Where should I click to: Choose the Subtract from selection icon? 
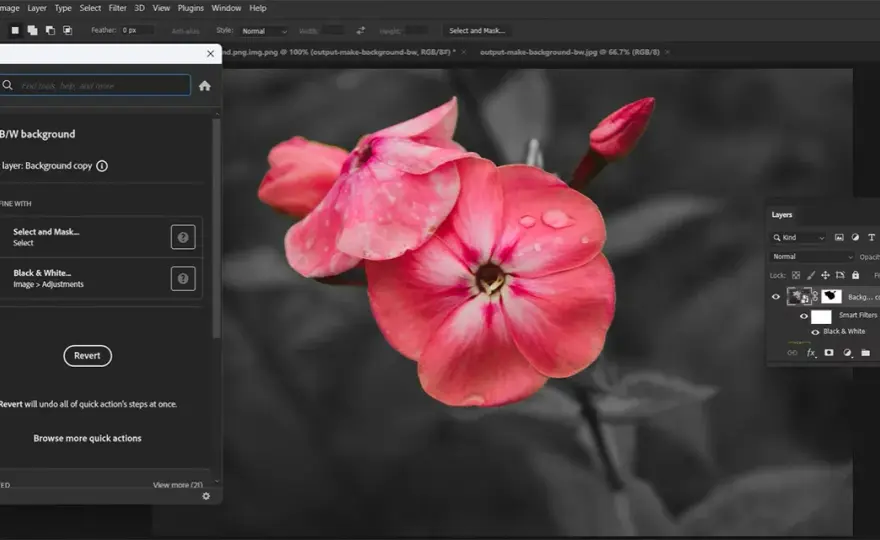click(x=50, y=30)
